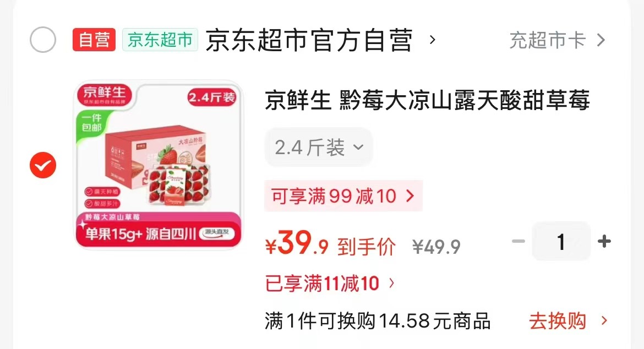Click chevron beside 充超市卡
644x349 pixels.
(x=601, y=40)
